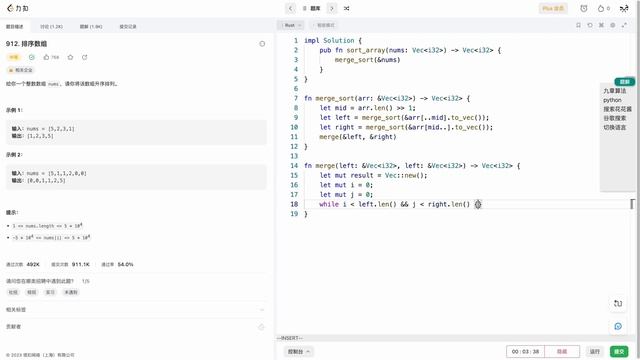Click the problem title 912. 排序数组
The image size is (640, 360).
(27, 44)
